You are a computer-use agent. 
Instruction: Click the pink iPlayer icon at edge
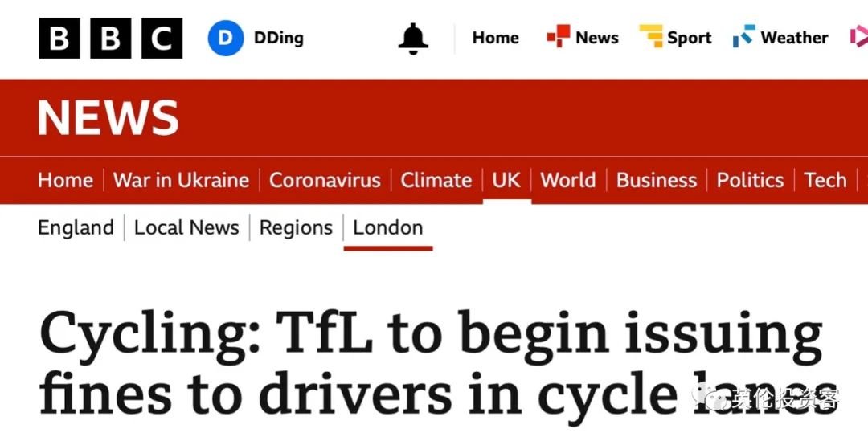tap(859, 36)
